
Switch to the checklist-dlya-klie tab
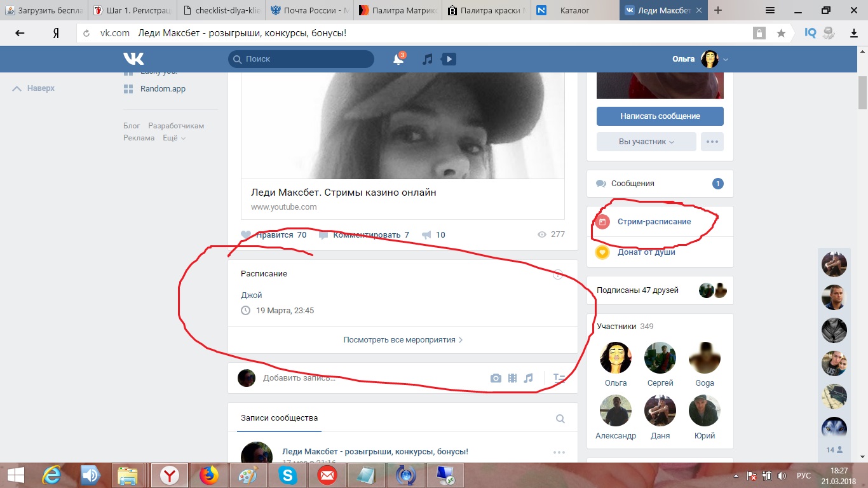tap(220, 10)
